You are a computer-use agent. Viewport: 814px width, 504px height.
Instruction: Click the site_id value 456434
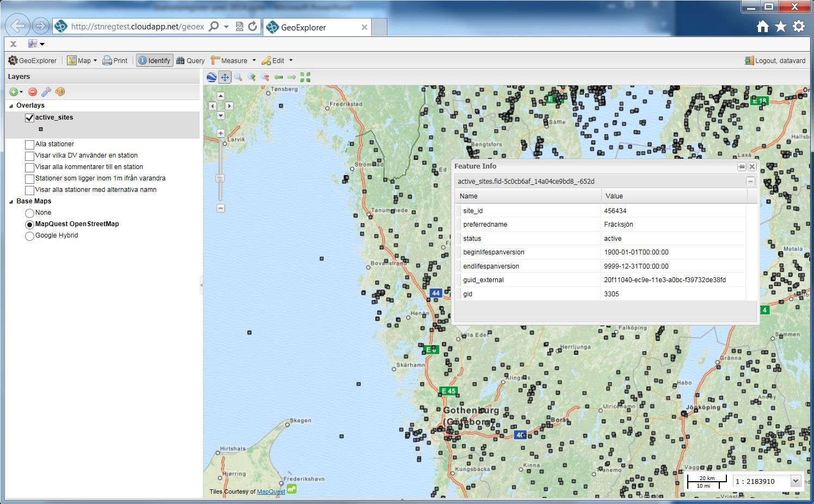click(x=615, y=211)
